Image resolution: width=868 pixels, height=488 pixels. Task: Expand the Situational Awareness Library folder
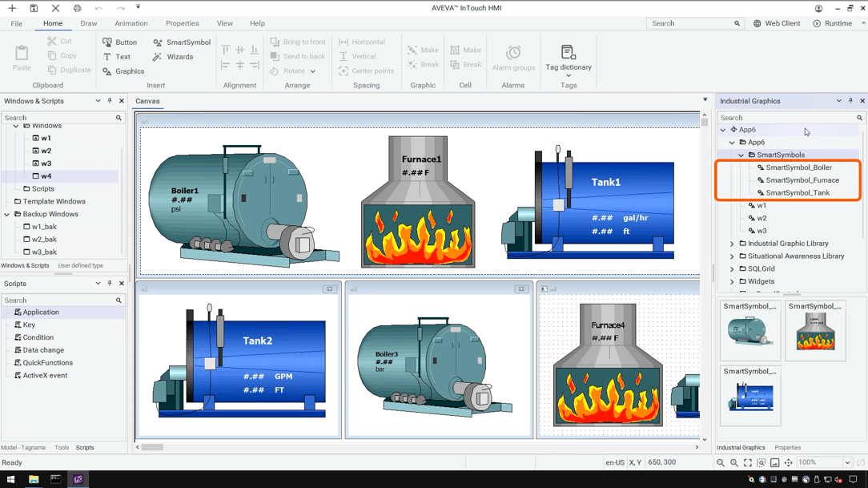click(733, 256)
